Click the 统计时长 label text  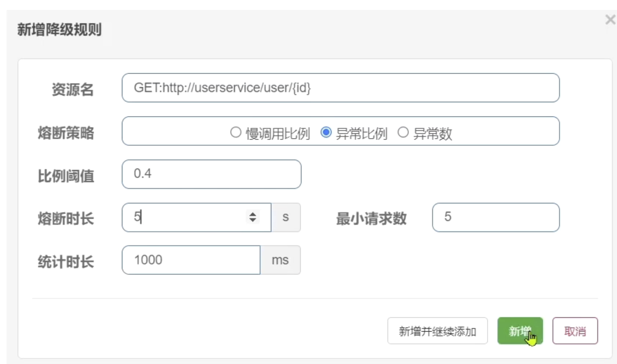66,262
